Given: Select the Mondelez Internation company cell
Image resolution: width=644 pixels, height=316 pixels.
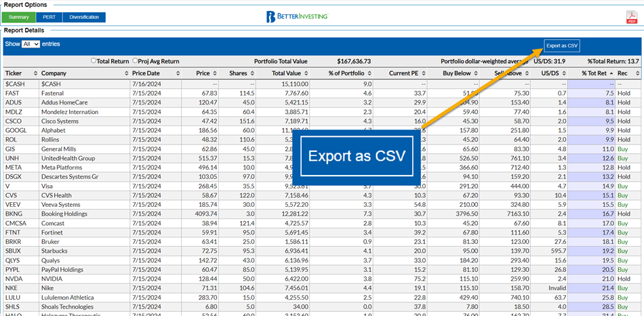Looking at the screenshot, I should click(x=84, y=112).
